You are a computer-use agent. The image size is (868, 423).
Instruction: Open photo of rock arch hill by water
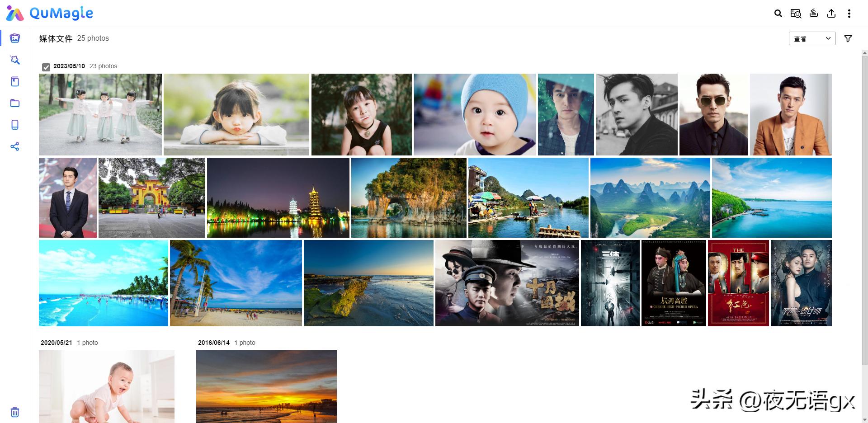[x=409, y=197]
